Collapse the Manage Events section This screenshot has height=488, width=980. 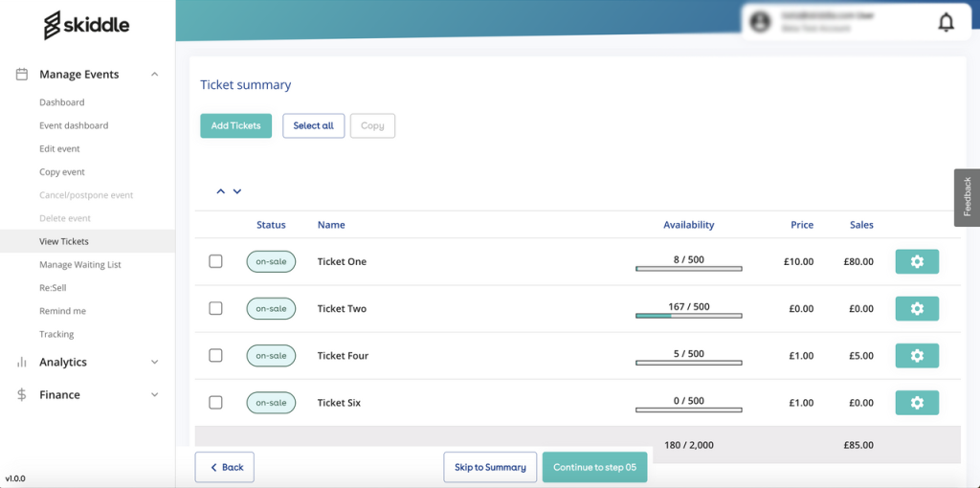(154, 75)
